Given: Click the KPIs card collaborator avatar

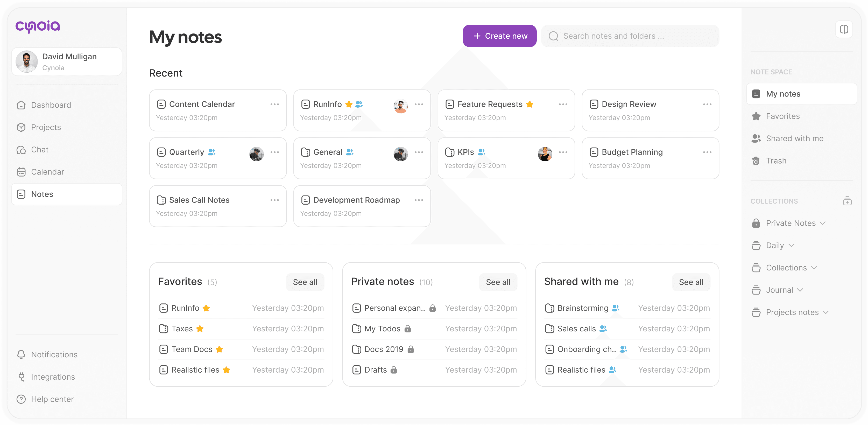Looking at the screenshot, I should coord(545,154).
